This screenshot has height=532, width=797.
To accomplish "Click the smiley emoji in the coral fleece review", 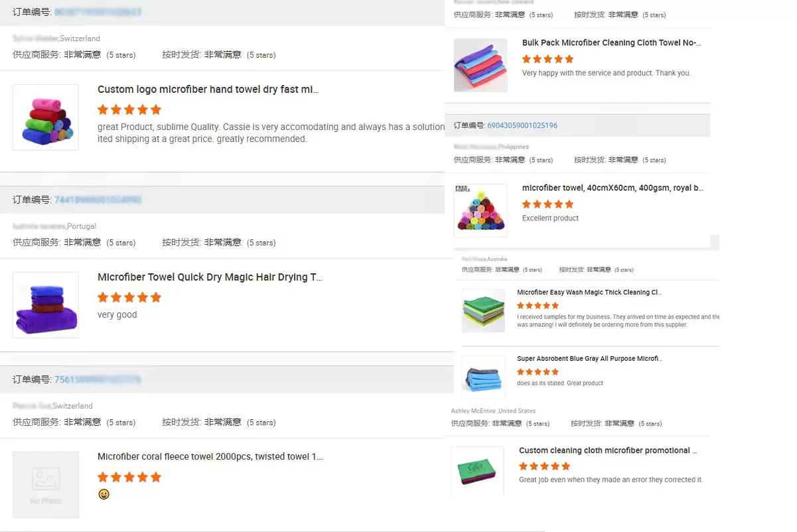I will coord(104,494).
